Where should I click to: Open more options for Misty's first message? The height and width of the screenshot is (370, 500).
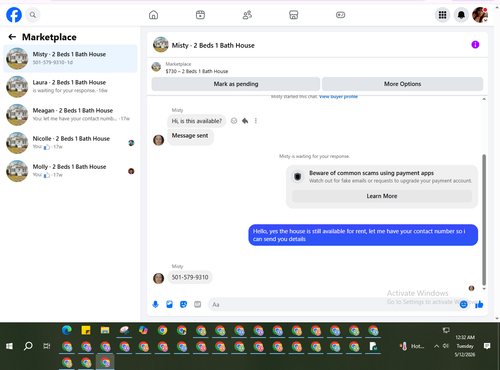coord(256,121)
